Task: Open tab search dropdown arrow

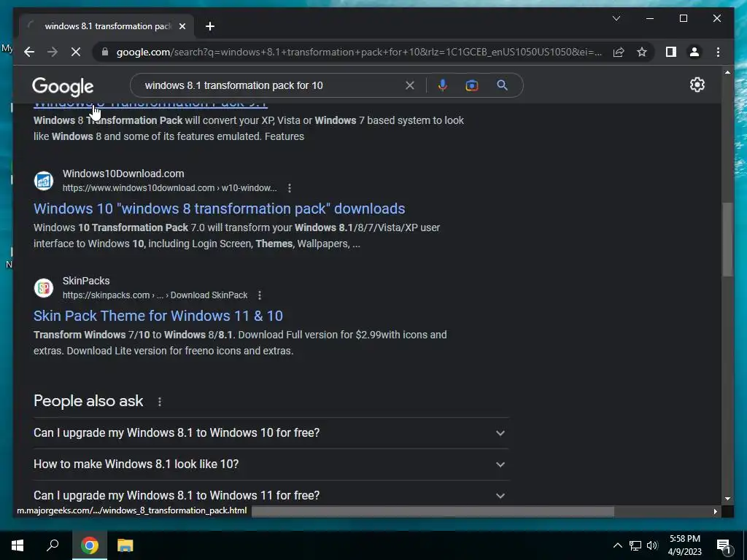Action: tap(616, 18)
